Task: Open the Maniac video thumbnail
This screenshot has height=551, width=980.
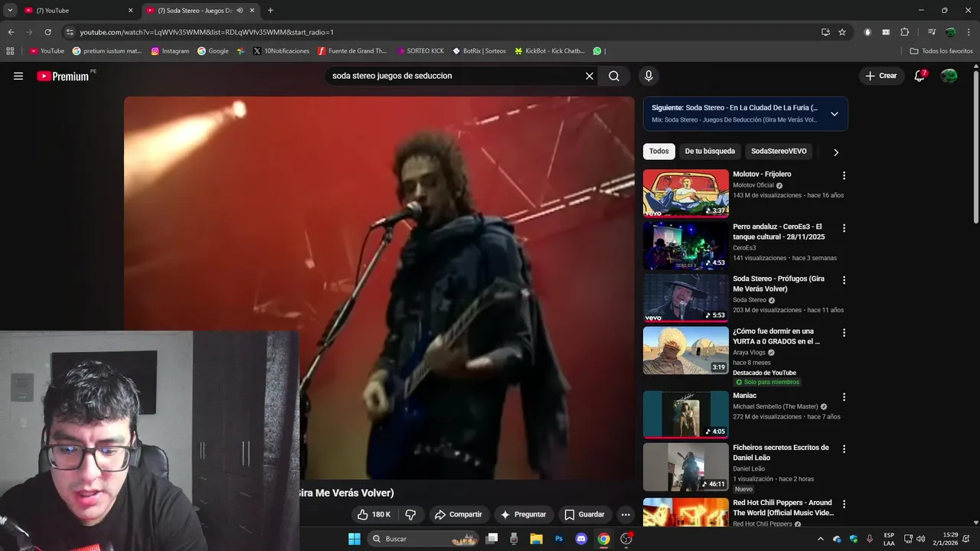Action: (x=686, y=415)
